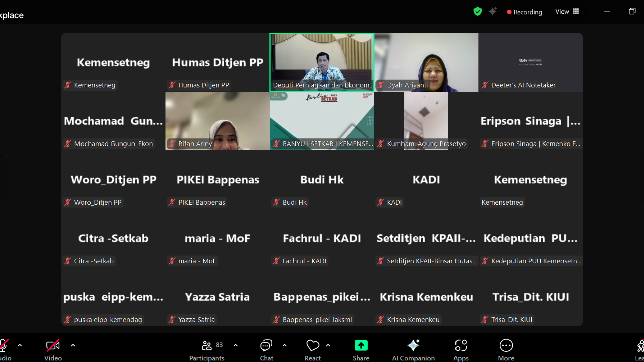
Task: Open the View layout menu
Action: tap(567, 12)
